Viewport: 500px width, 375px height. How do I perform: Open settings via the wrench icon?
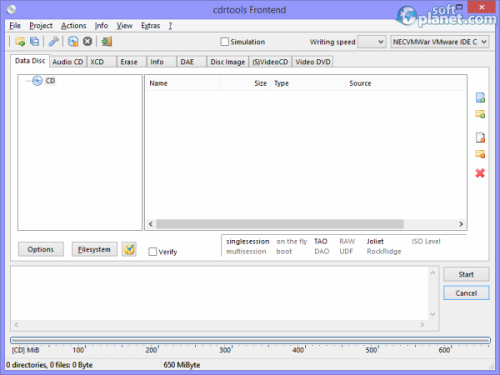tap(54, 42)
